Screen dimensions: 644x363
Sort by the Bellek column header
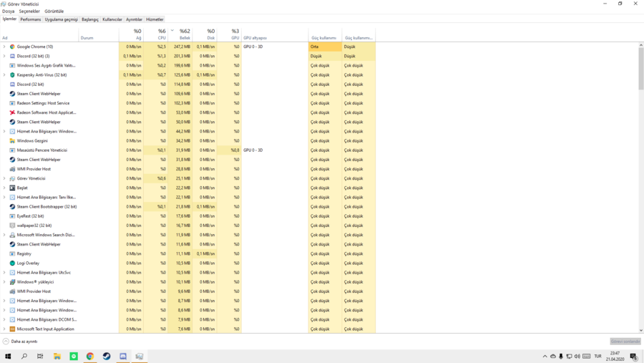coord(180,34)
